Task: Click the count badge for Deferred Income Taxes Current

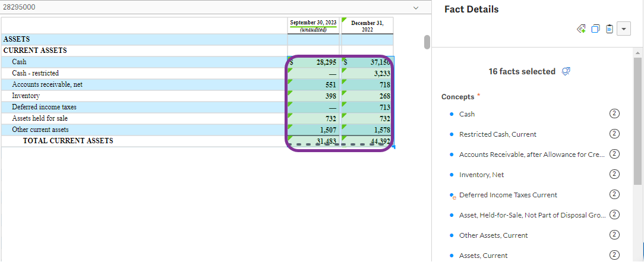Action: 614,195
